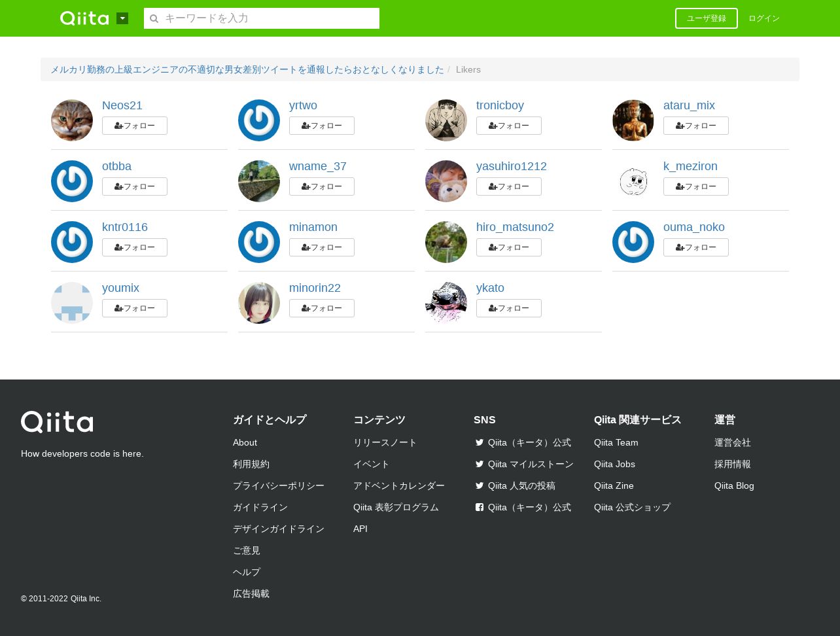
Task: Open yrtwo's power-icon avatar
Action: point(259,120)
